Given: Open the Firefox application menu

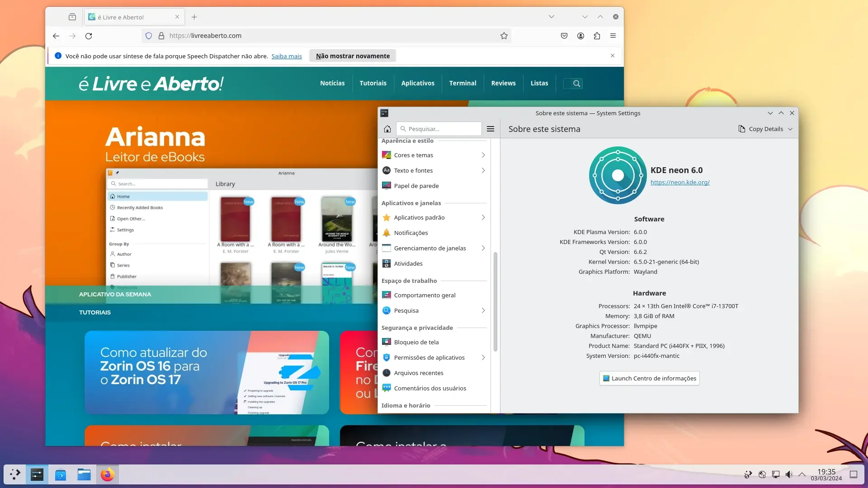Looking at the screenshot, I should pyautogui.click(x=613, y=36).
